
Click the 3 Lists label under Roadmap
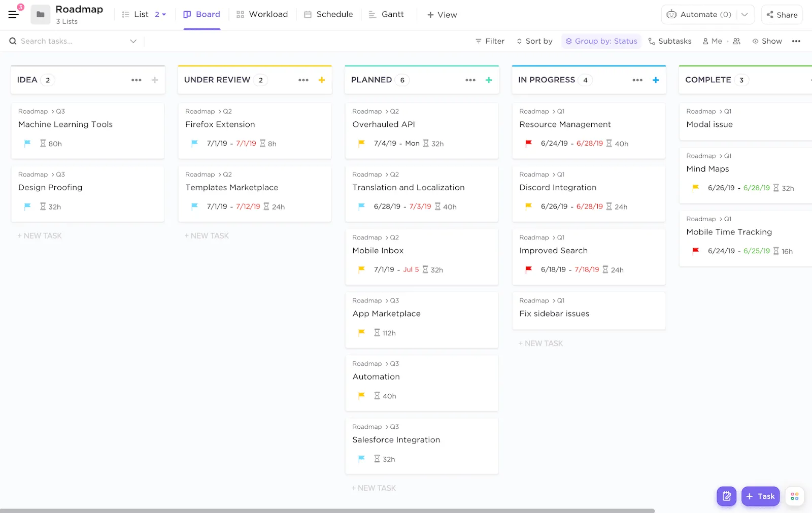coord(66,22)
